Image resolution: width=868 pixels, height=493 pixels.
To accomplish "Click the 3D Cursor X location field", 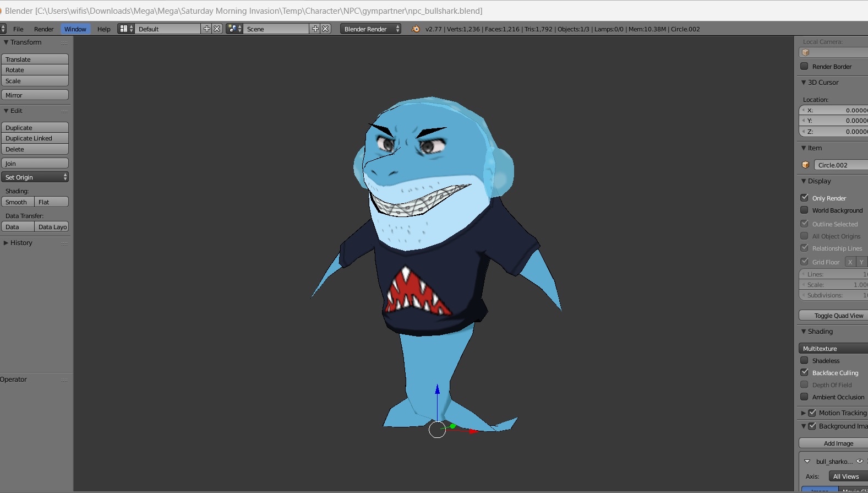I will click(833, 110).
